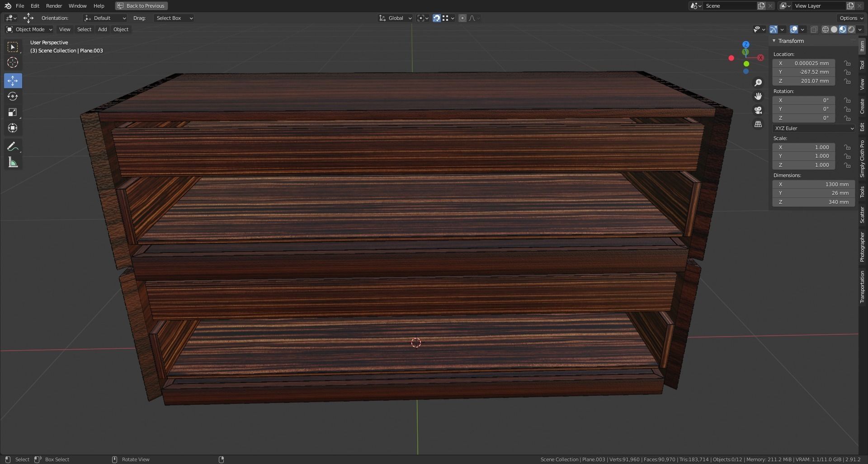Toggle the camera view icon

click(x=758, y=110)
